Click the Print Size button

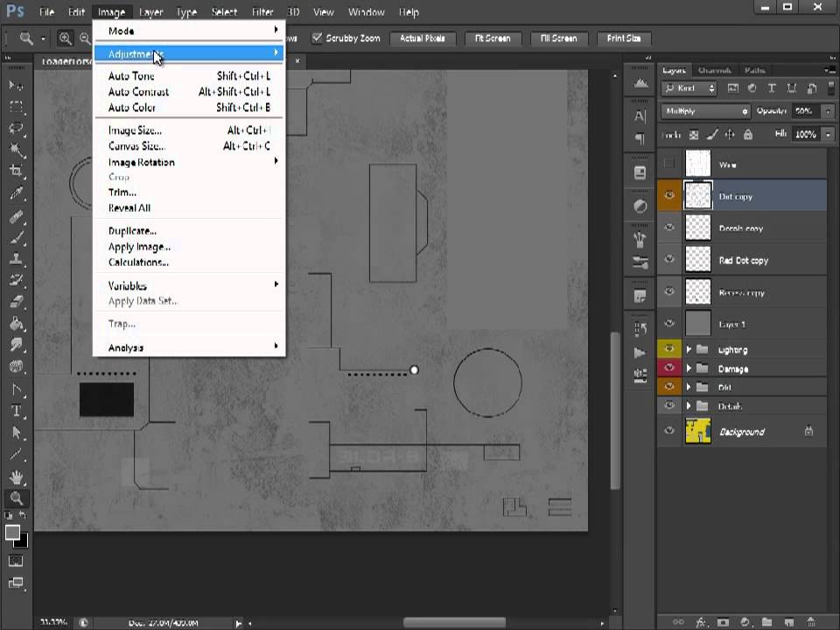(624, 38)
